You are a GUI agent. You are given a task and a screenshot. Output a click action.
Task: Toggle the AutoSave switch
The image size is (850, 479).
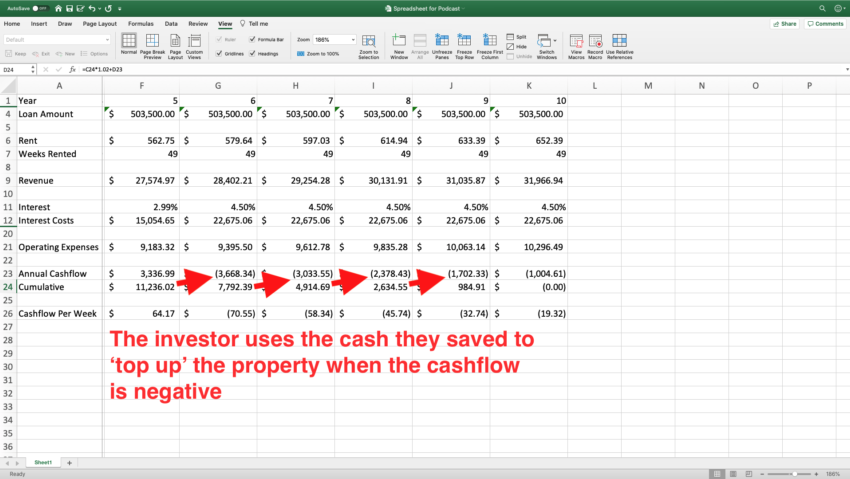[40, 8]
